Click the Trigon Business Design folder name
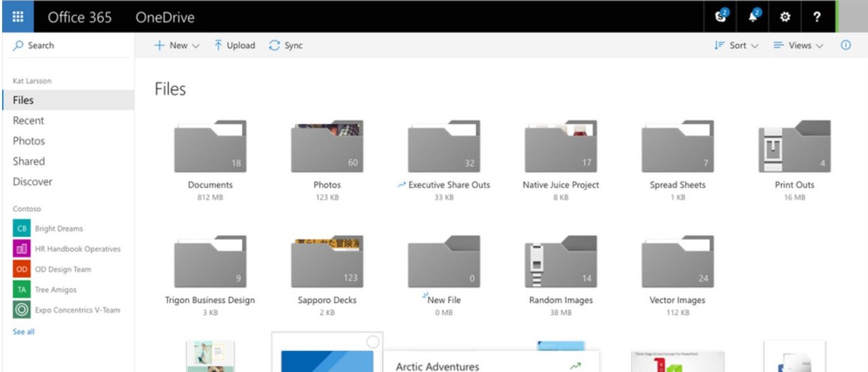 click(210, 300)
